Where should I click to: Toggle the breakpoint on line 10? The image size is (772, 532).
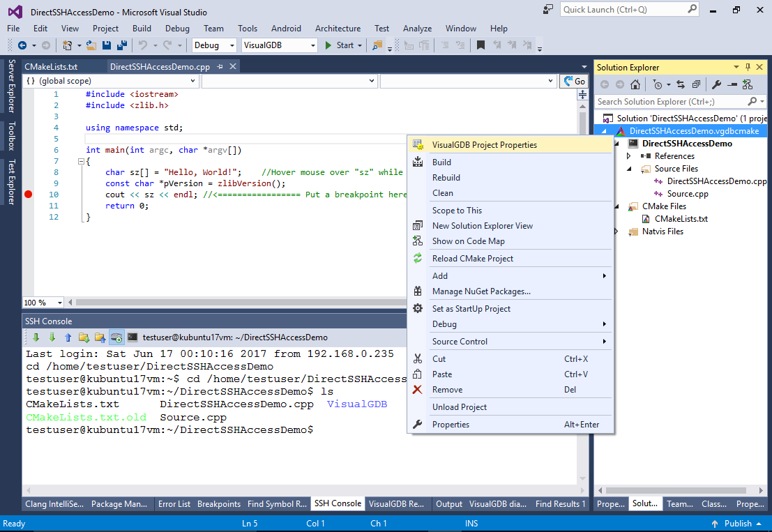pos(29,195)
